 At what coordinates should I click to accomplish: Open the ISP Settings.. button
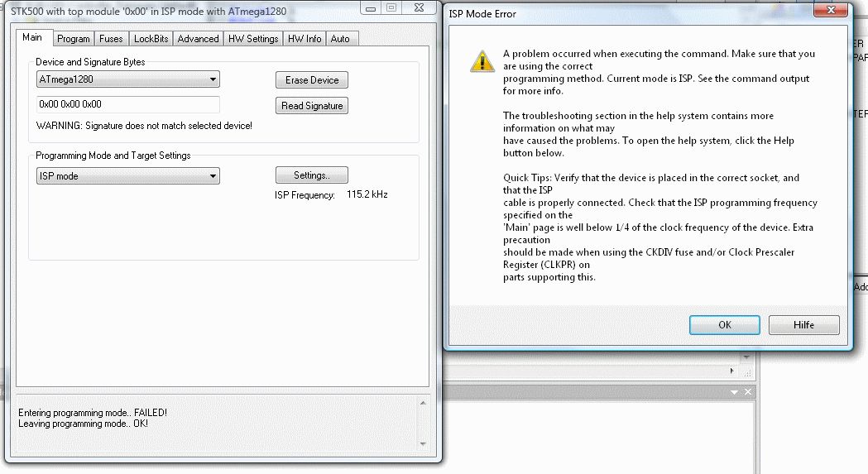[312, 175]
